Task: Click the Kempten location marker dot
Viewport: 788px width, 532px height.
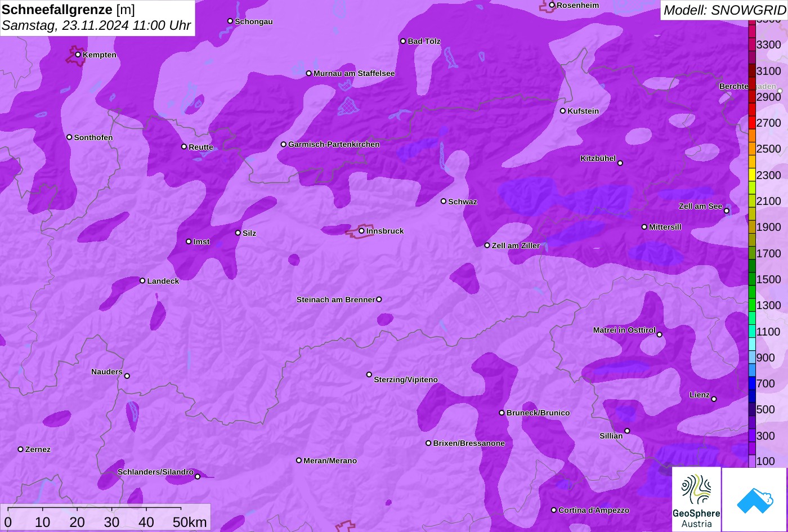Action: tap(78, 55)
